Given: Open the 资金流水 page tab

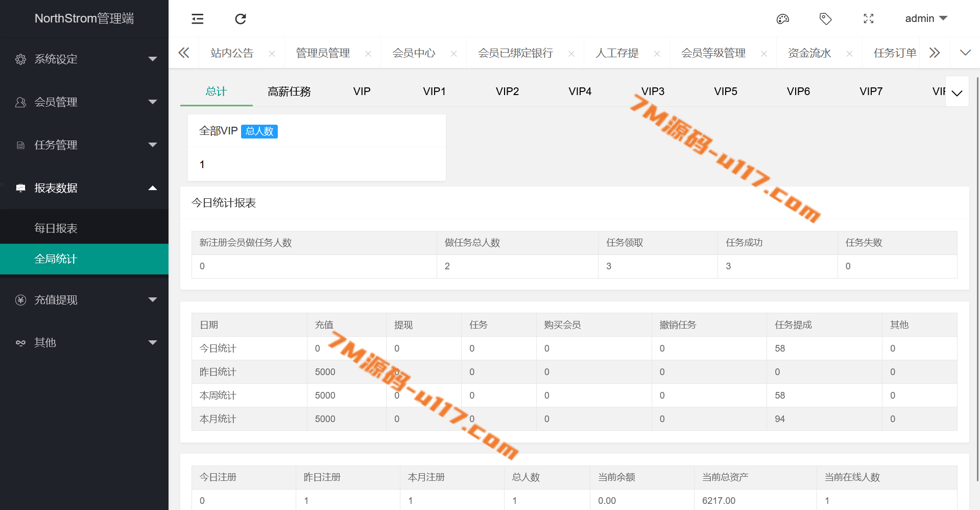Looking at the screenshot, I should click(809, 53).
